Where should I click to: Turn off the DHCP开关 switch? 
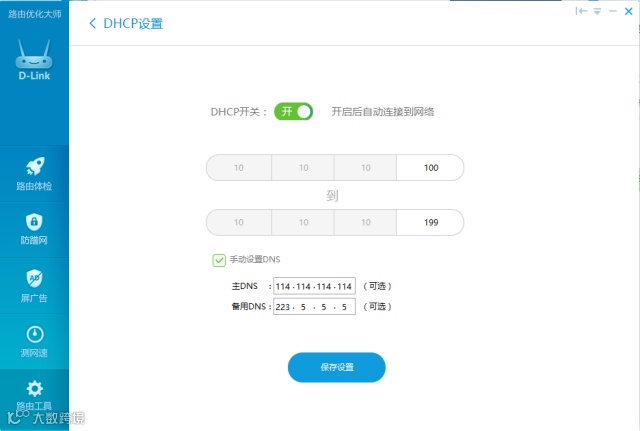point(293,111)
